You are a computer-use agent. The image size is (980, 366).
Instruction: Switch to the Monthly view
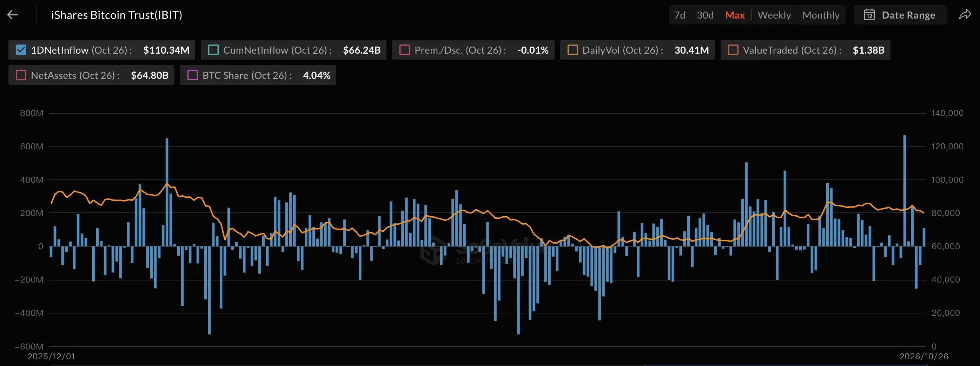click(x=821, y=15)
